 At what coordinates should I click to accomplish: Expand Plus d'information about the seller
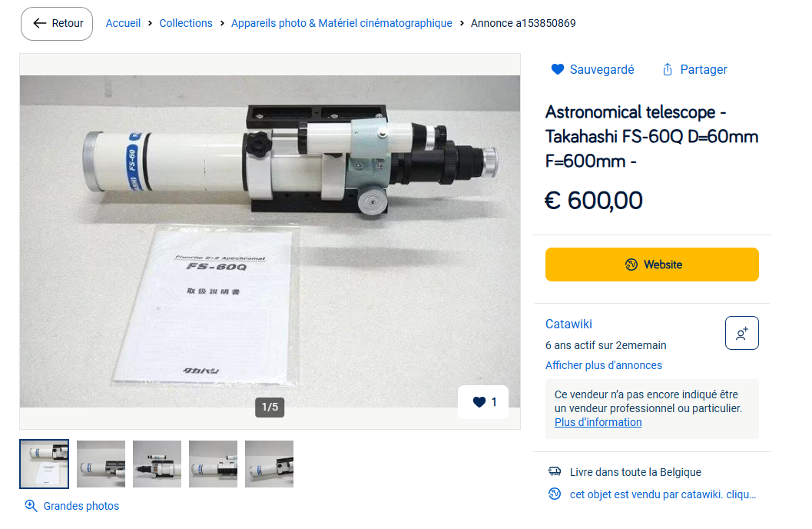coord(598,422)
